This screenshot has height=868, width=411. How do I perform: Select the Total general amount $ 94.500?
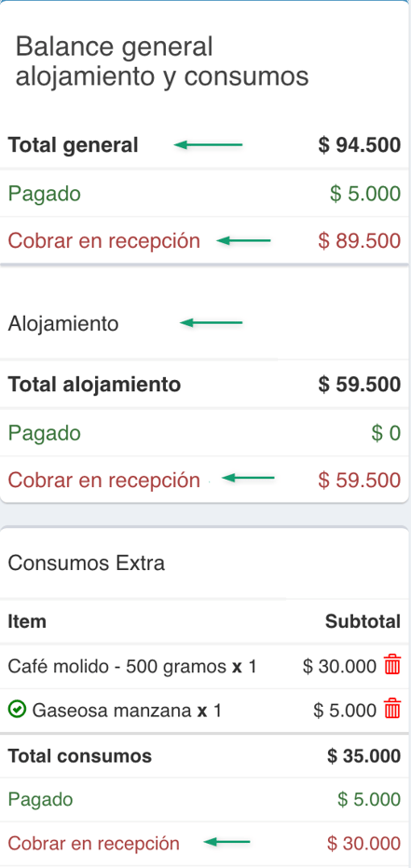(360, 145)
